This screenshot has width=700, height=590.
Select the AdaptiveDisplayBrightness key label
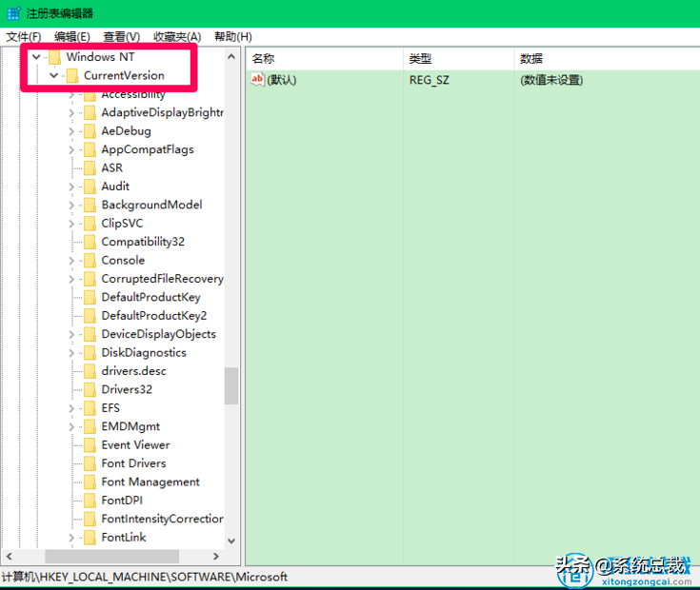[163, 113]
